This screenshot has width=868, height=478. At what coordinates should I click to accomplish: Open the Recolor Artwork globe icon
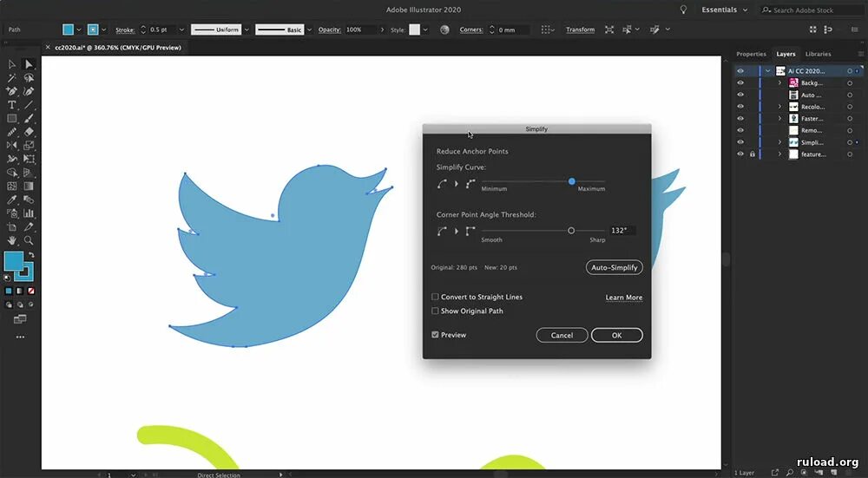tap(444, 29)
